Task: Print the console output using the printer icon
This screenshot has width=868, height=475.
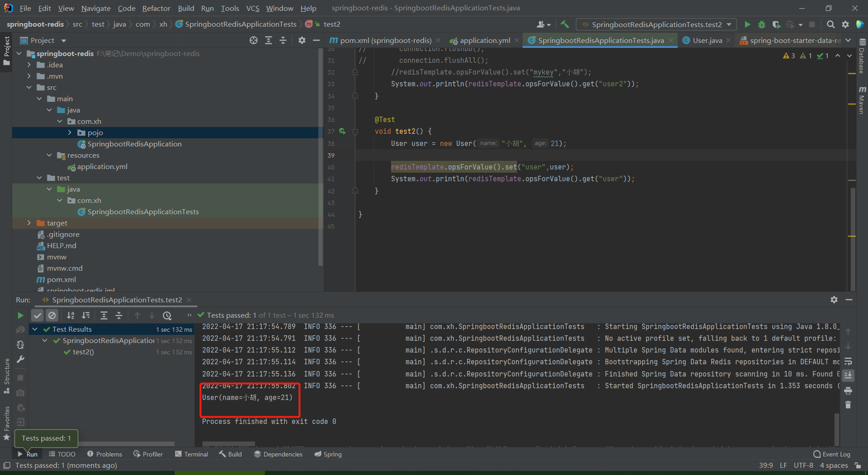Action: click(x=848, y=390)
